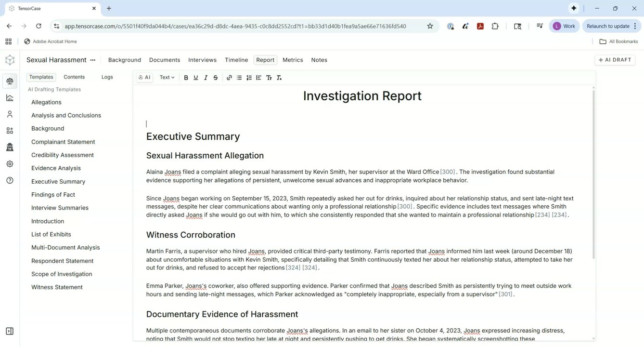Click the browser address bar

[235, 26]
